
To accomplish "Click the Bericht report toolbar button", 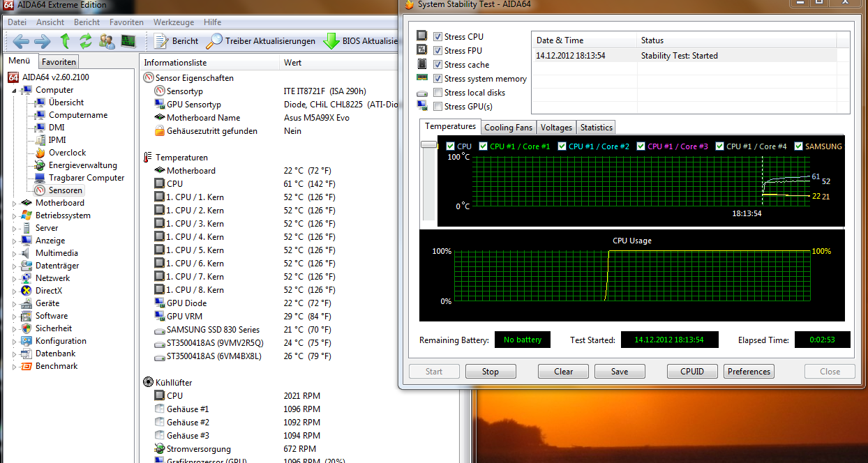I will click(x=176, y=41).
